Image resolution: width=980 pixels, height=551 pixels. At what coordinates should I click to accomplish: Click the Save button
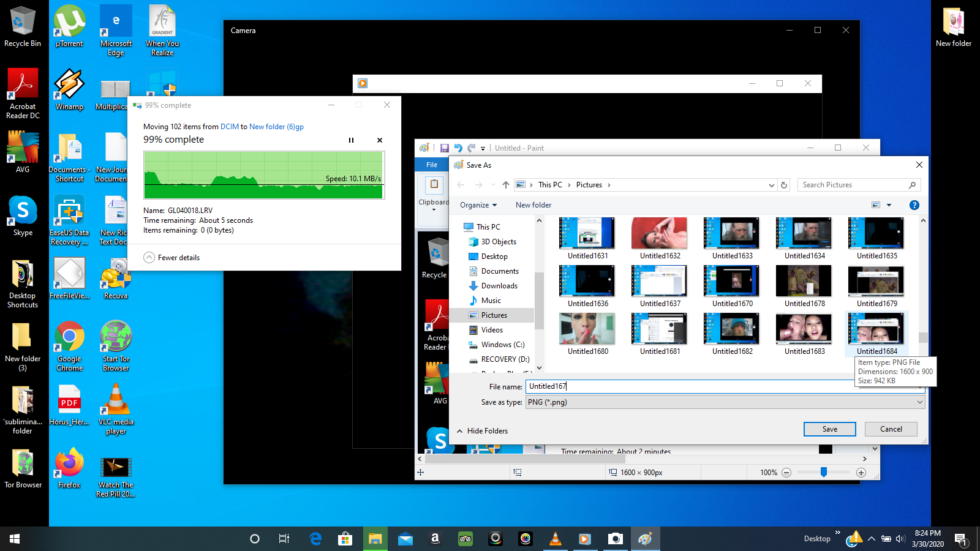[x=830, y=429]
